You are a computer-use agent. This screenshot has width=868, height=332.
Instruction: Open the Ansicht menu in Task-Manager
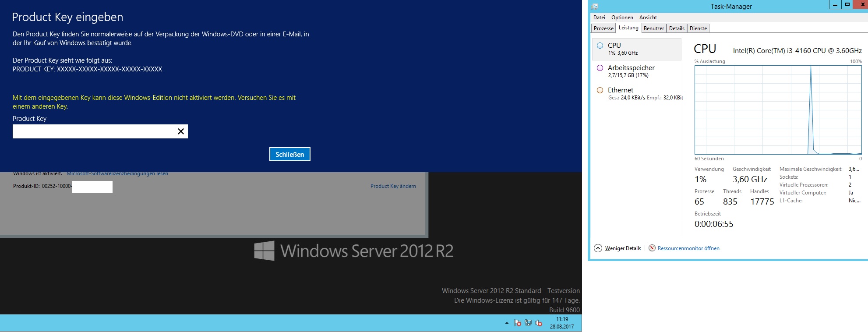[648, 18]
